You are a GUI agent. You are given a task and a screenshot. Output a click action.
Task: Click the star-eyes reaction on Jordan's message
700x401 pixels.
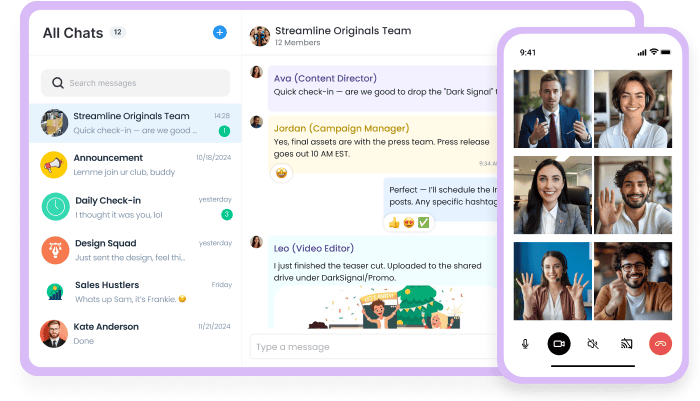(281, 173)
